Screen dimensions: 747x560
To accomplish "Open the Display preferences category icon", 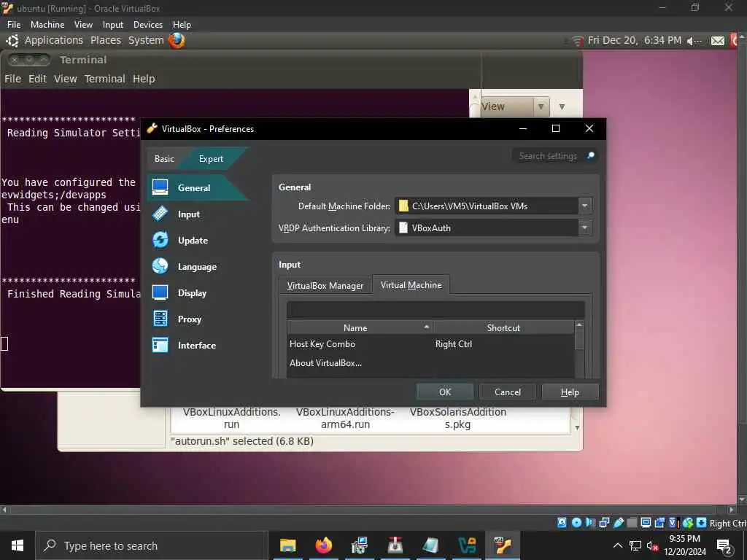I will (x=160, y=292).
